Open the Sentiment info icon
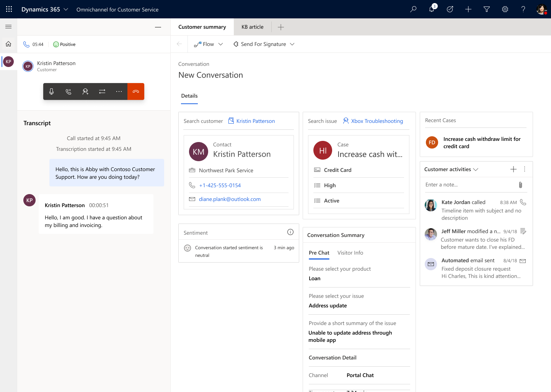 [290, 232]
